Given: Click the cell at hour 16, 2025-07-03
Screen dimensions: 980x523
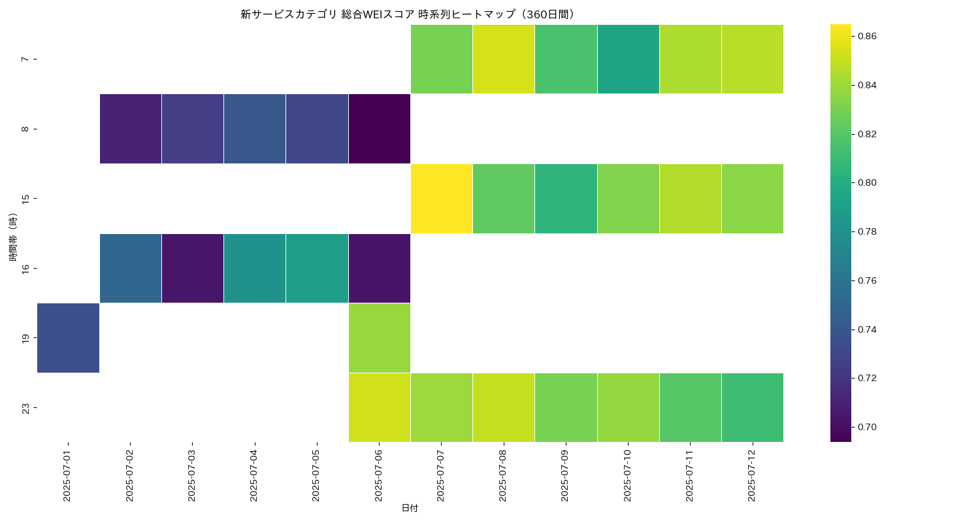Looking at the screenshot, I should [x=193, y=268].
